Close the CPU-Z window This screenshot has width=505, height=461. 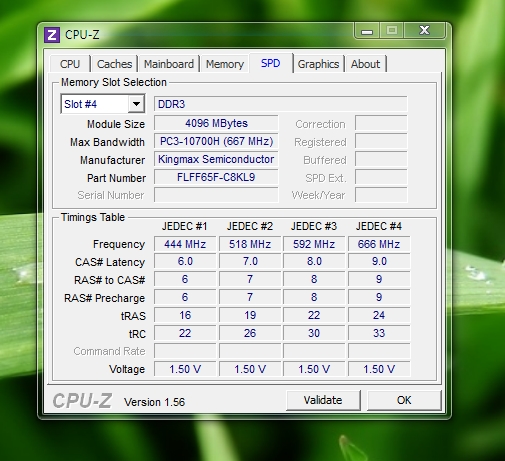[x=424, y=30]
